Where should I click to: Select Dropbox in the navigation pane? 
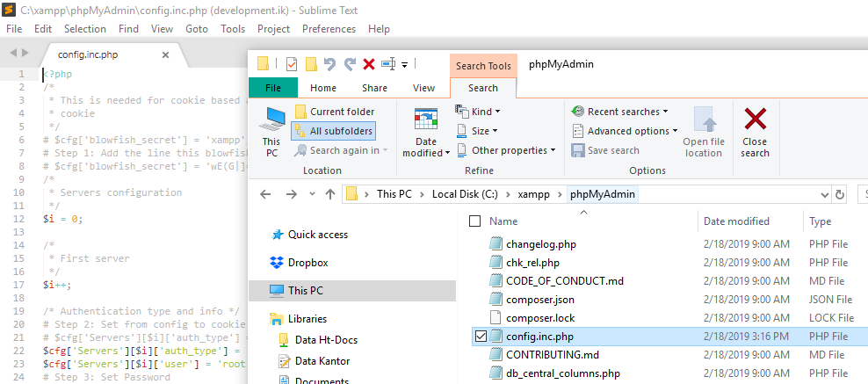[x=307, y=262]
